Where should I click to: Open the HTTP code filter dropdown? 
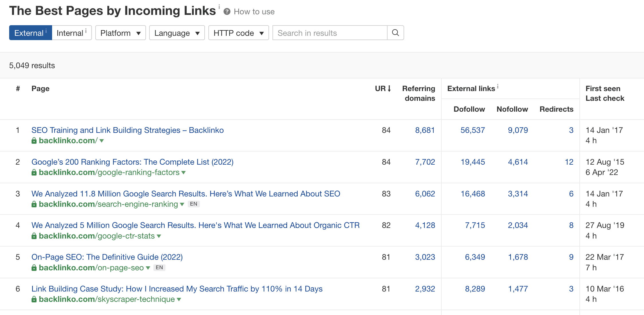(238, 33)
